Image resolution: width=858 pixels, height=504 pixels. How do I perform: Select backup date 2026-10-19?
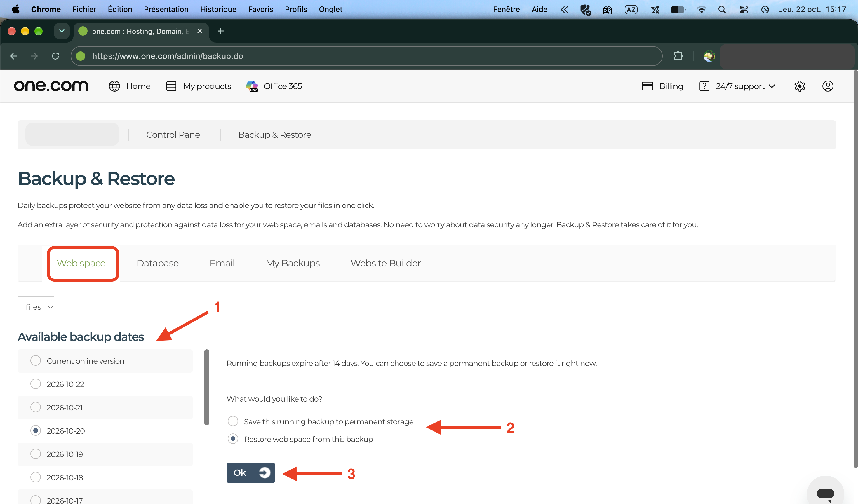click(x=35, y=454)
